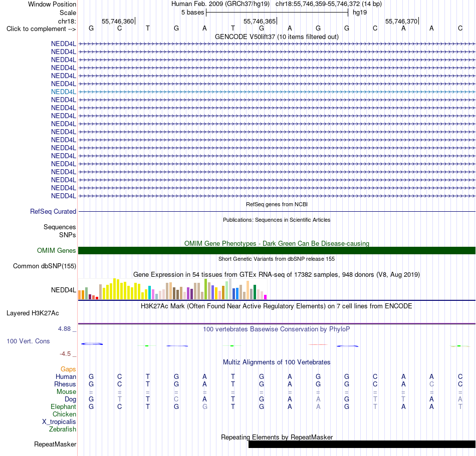Select the 'chr18:' ruler label
The height and width of the screenshot is (456, 476).
point(67,21)
